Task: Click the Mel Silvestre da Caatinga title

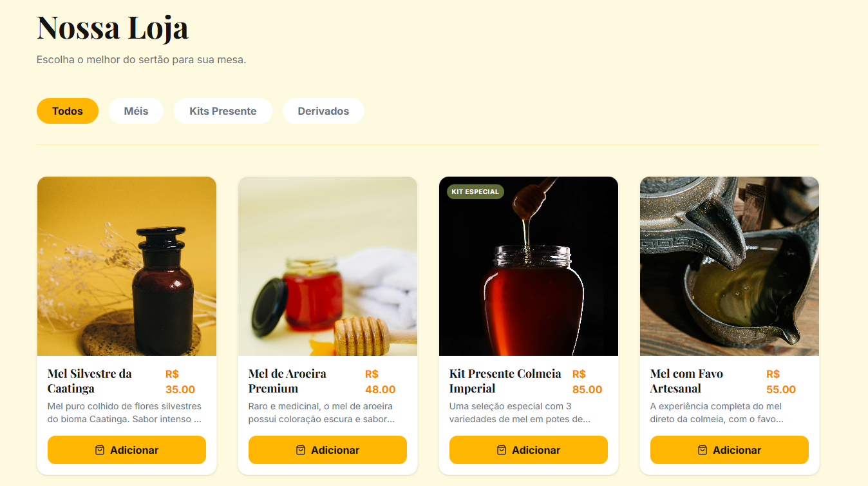Action: 90,381
